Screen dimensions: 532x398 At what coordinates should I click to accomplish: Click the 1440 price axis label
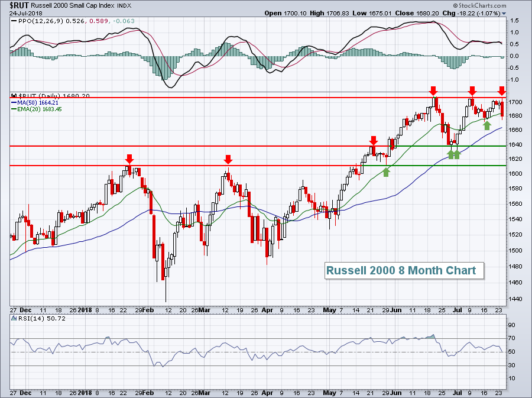(515, 299)
